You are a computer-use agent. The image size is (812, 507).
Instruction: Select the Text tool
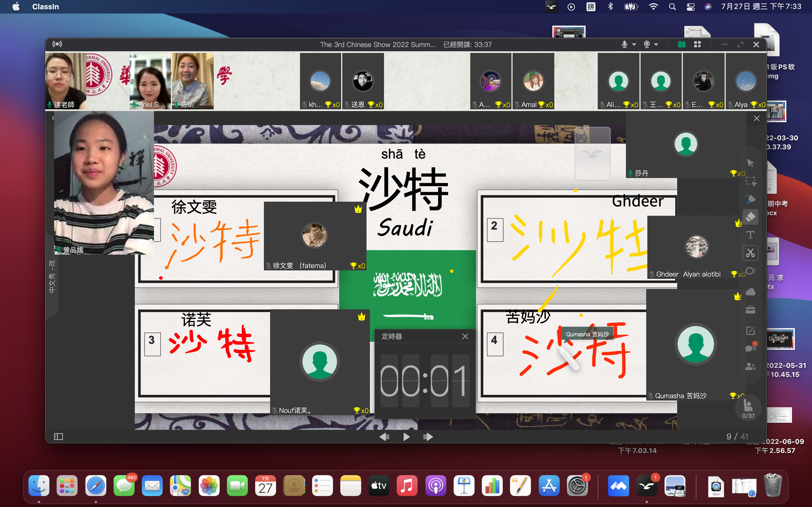click(750, 235)
